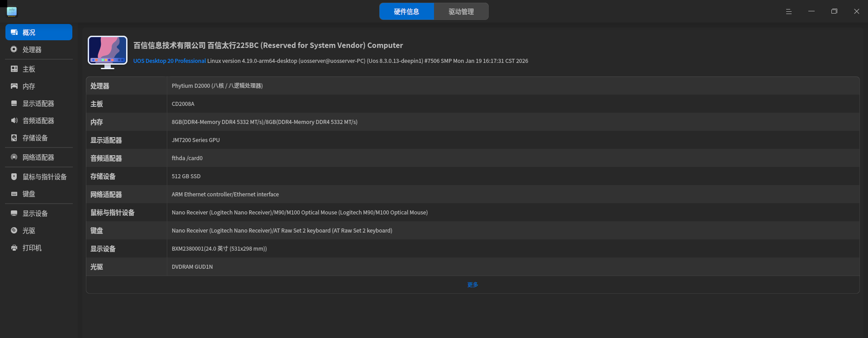Open the UOS Desktop 20 Professional link
The height and width of the screenshot is (338, 868).
click(x=170, y=61)
